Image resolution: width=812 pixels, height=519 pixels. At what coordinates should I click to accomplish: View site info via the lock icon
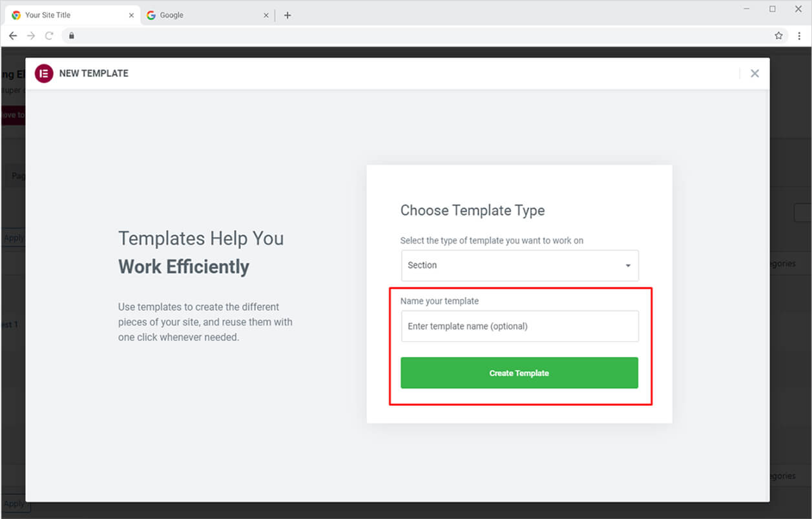[72, 36]
